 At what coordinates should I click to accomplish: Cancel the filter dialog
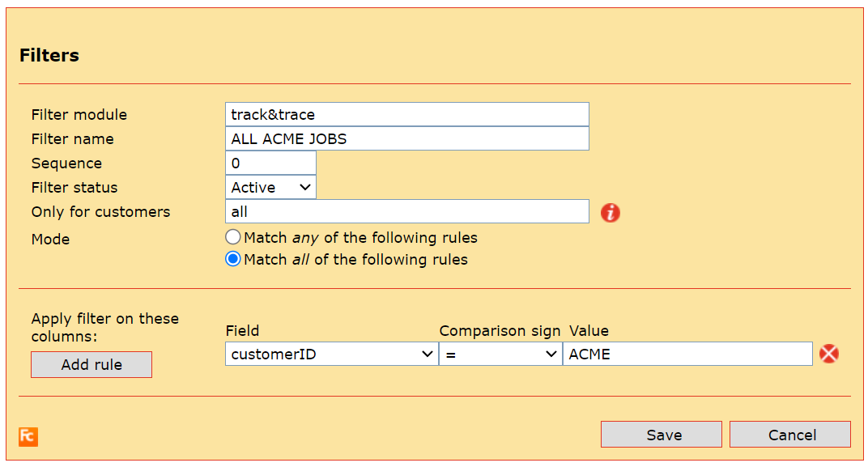coord(789,435)
